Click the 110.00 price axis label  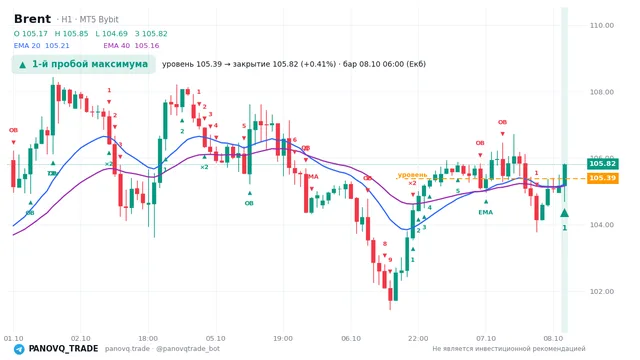602,25
